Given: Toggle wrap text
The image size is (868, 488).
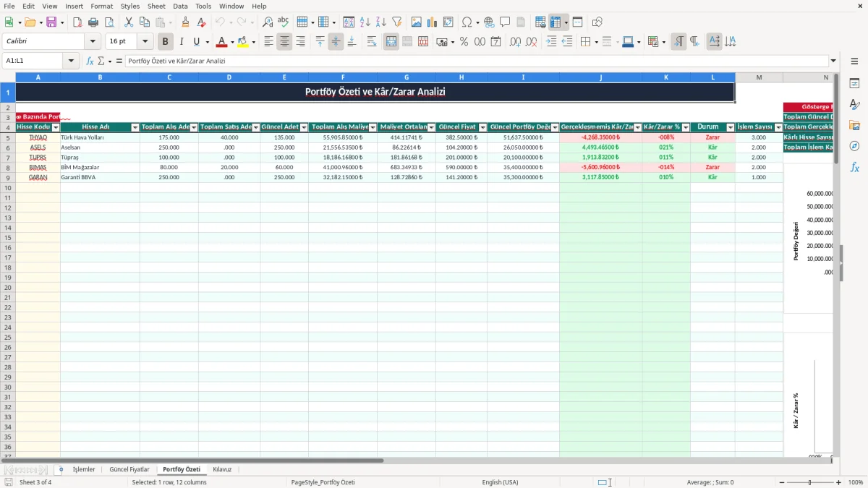Looking at the screenshot, I should (372, 42).
